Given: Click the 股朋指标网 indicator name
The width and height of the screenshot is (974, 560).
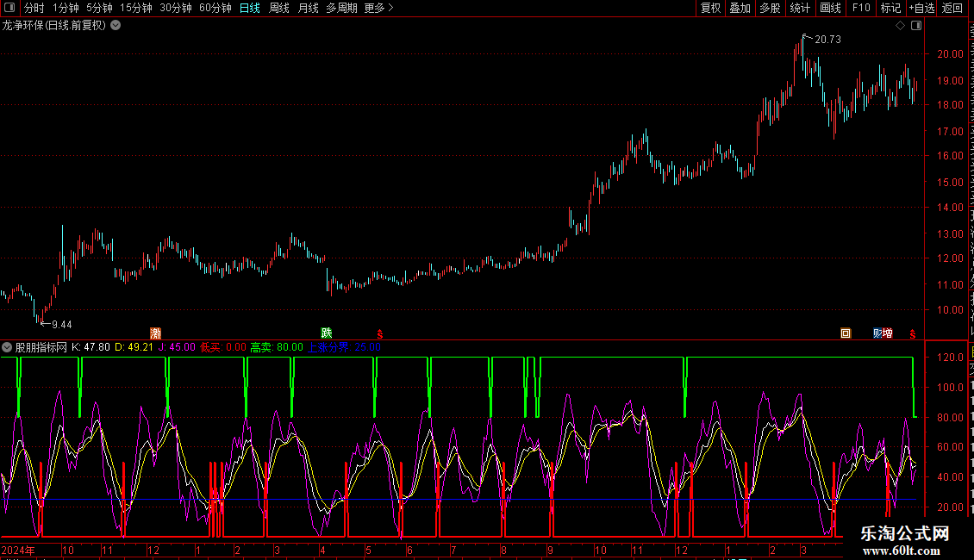Looking at the screenshot, I should tap(41, 347).
